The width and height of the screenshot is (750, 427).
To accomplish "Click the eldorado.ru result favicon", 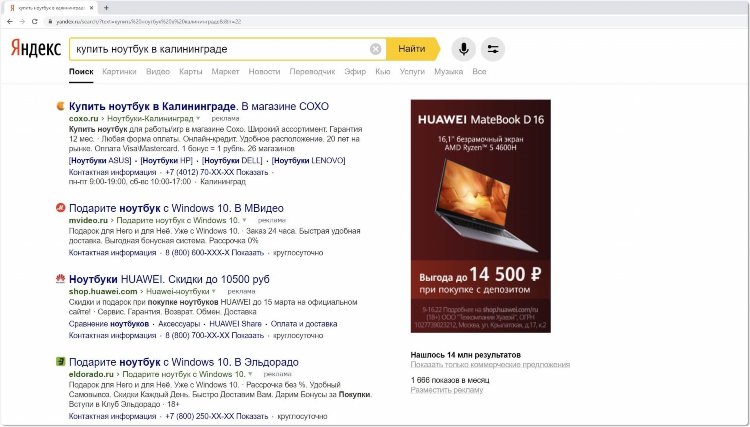I will [61, 361].
